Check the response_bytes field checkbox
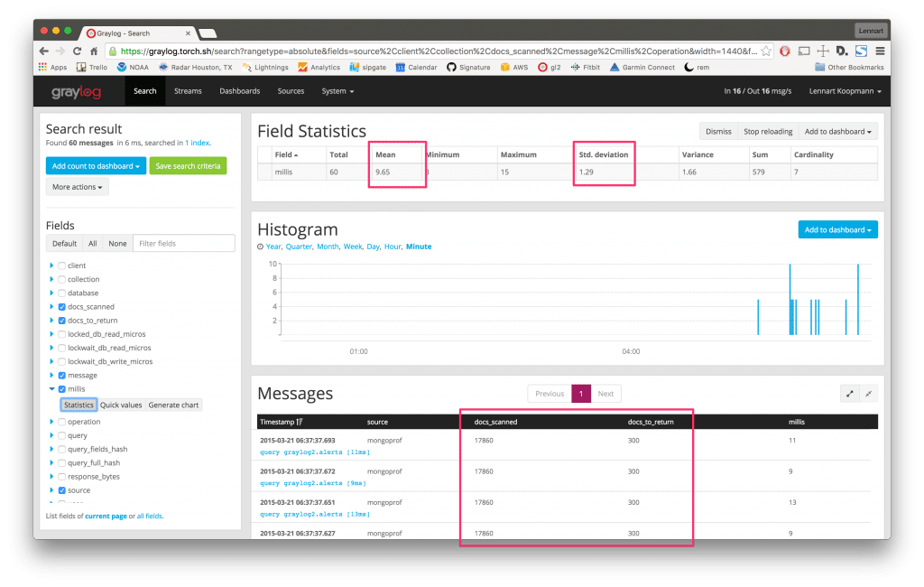Viewport: 924px width, 587px height. coord(61,477)
